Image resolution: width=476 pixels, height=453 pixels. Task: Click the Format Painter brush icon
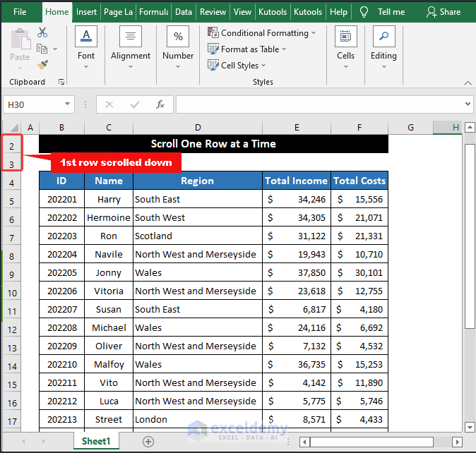(42, 64)
